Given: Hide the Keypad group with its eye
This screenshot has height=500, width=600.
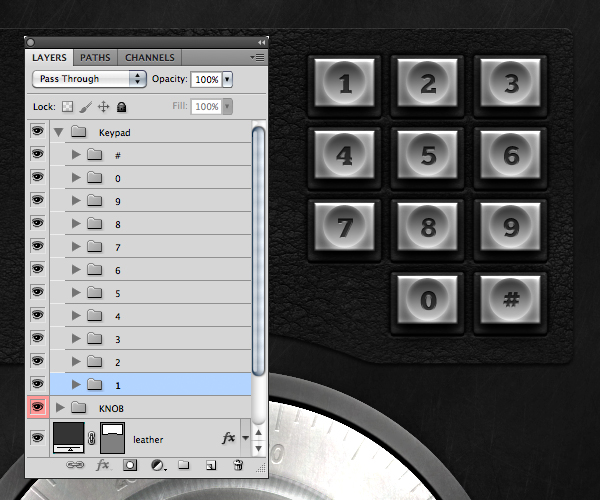Looking at the screenshot, I should (38, 131).
